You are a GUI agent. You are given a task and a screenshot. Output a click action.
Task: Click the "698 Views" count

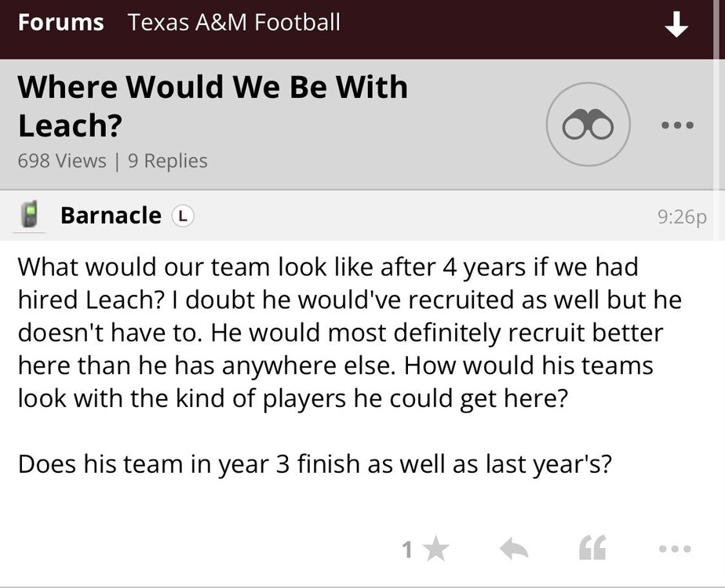coord(61,161)
